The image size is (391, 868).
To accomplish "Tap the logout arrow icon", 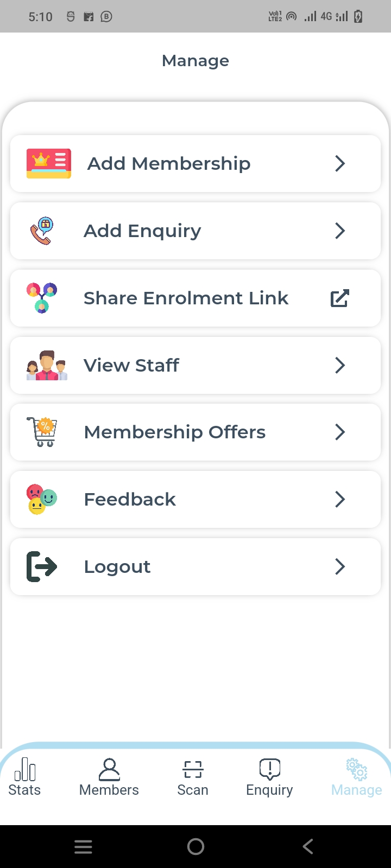I will click(42, 566).
